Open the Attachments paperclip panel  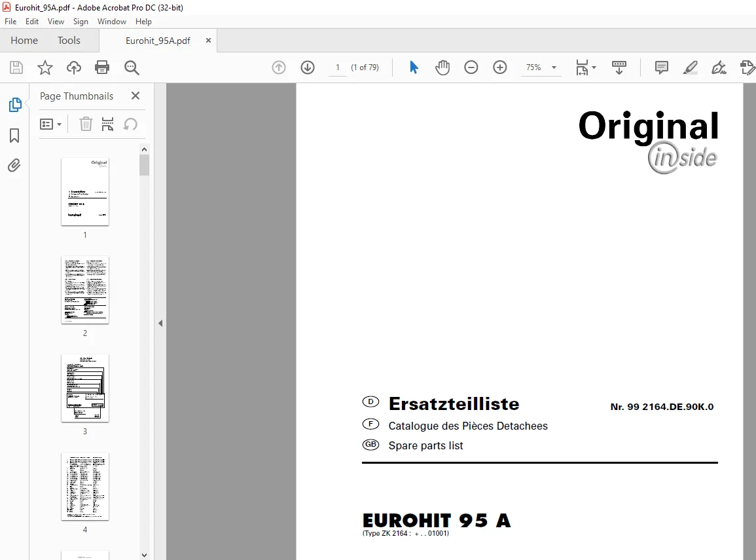pos(14,166)
